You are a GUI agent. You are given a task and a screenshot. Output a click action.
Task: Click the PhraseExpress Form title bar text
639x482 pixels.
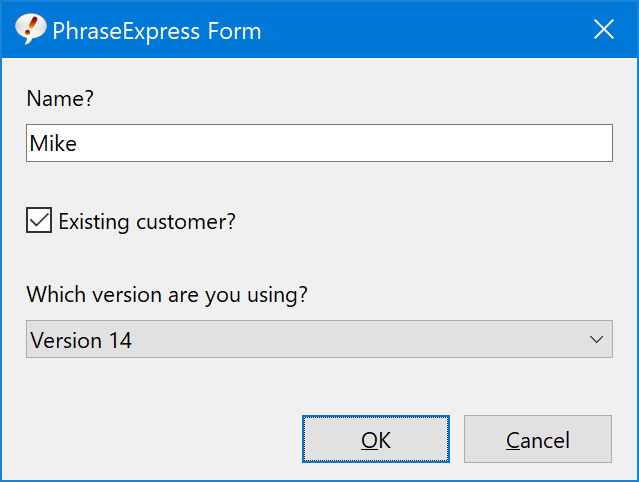coord(157,31)
